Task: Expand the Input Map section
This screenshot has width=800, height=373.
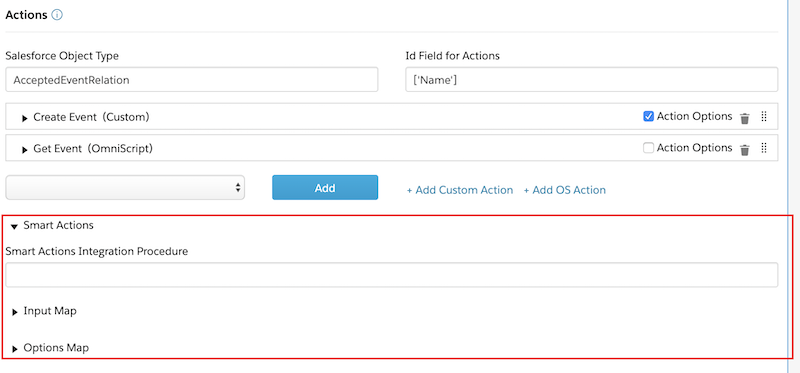Action: click(x=15, y=312)
